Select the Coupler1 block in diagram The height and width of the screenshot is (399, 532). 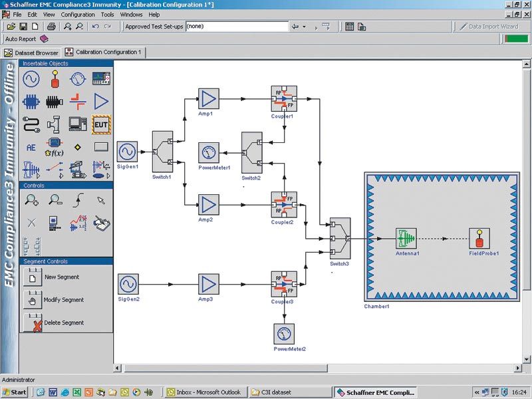click(x=284, y=98)
